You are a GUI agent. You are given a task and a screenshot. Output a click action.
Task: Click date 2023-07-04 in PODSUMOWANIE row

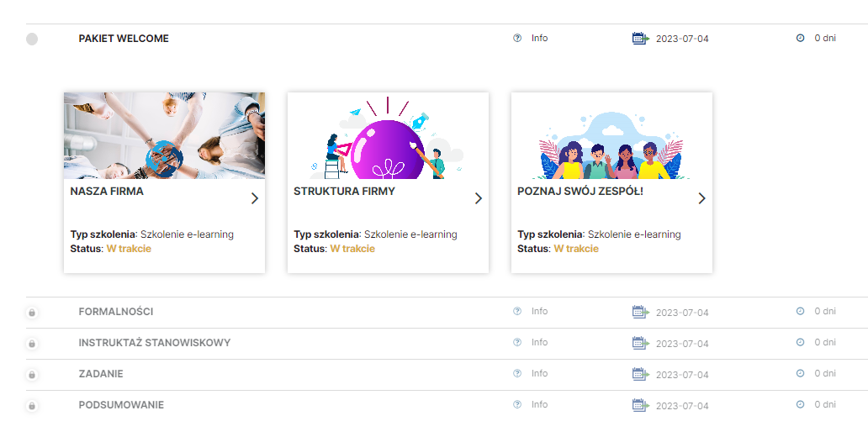682,405
